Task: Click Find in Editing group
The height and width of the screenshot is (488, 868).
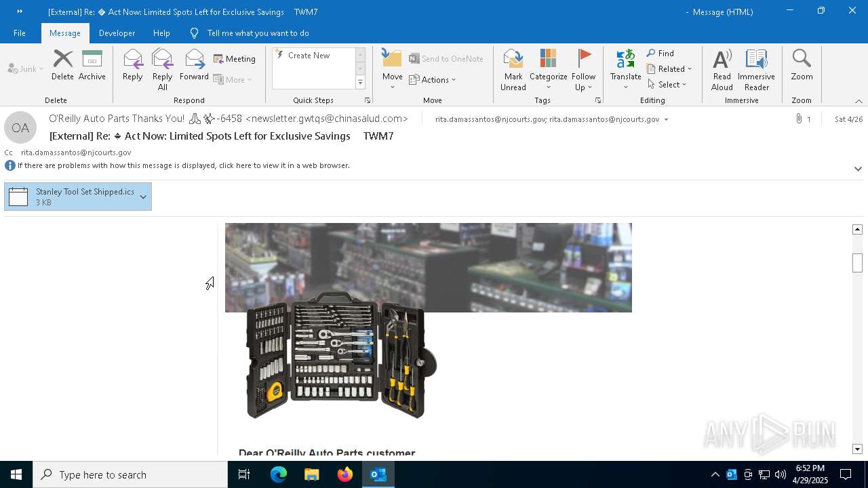Action: click(660, 54)
